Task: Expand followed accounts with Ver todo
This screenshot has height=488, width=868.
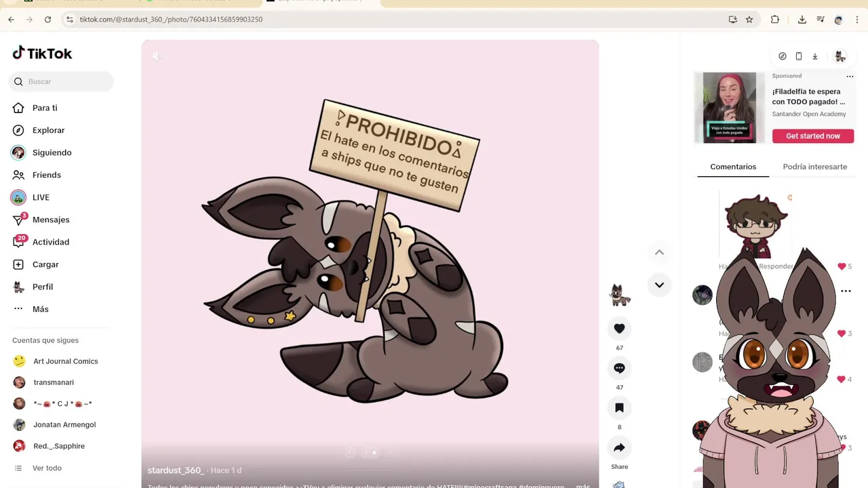Action: tap(47, 468)
